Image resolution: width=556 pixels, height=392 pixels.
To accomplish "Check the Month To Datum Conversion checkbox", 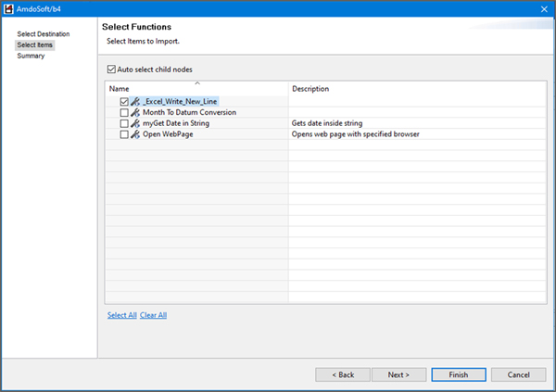I will (124, 113).
